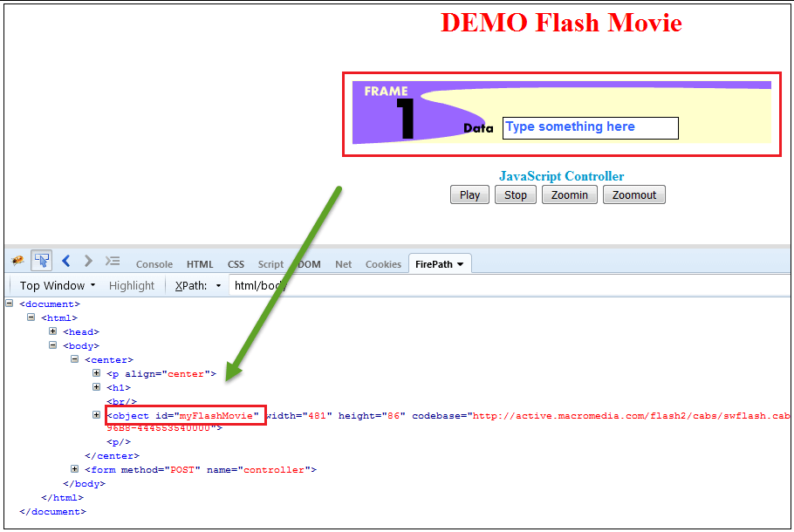Collapse the body element node
Screen dimensions: 794x532
coord(53,345)
